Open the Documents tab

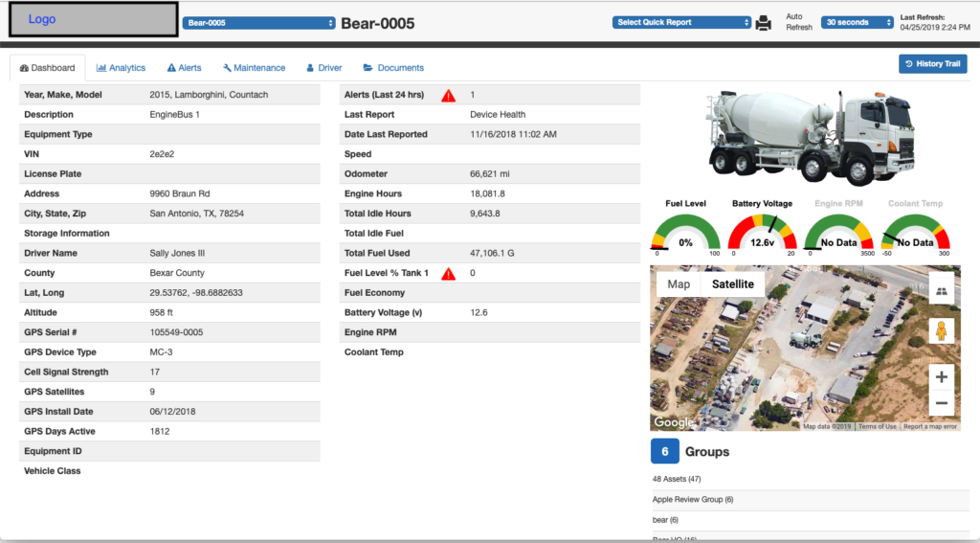[393, 68]
